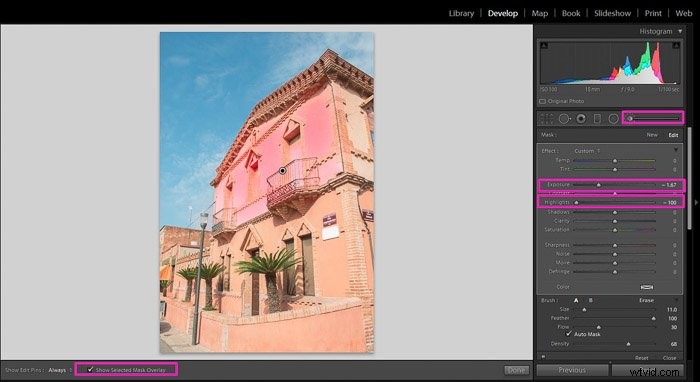Open the Slideshow module
Viewport: 700px width, 382px height.
coord(612,13)
